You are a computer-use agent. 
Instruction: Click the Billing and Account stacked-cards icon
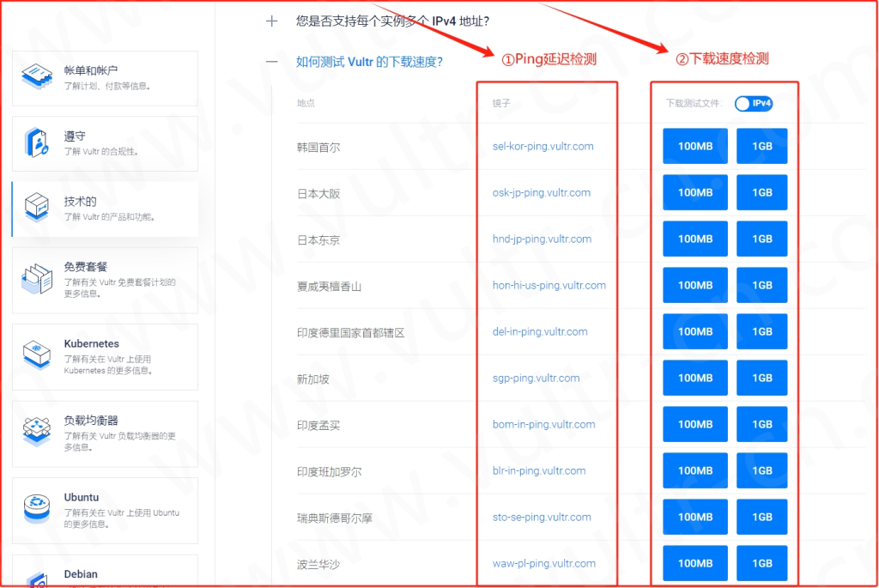click(x=37, y=76)
